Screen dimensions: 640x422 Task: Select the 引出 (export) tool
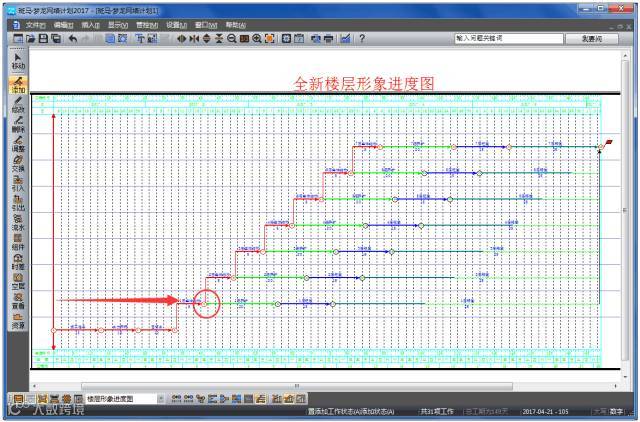tap(18, 203)
